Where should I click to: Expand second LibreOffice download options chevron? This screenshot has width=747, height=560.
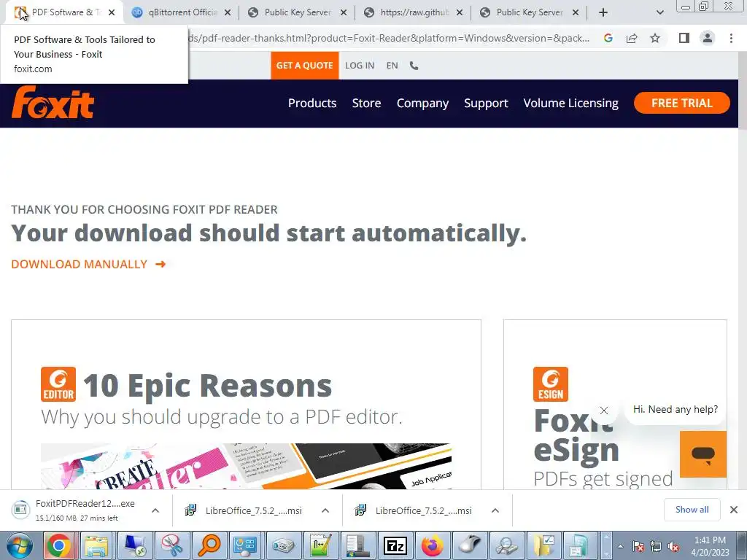point(495,510)
